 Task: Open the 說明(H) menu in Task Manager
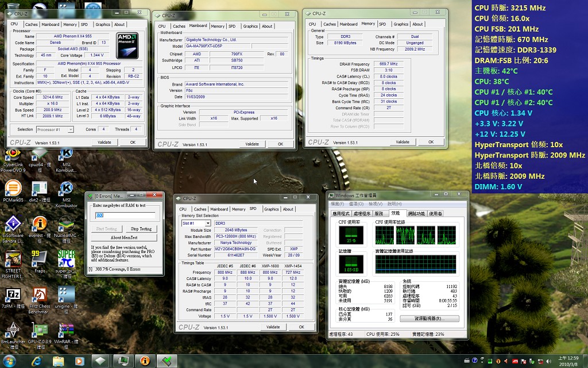point(394,204)
